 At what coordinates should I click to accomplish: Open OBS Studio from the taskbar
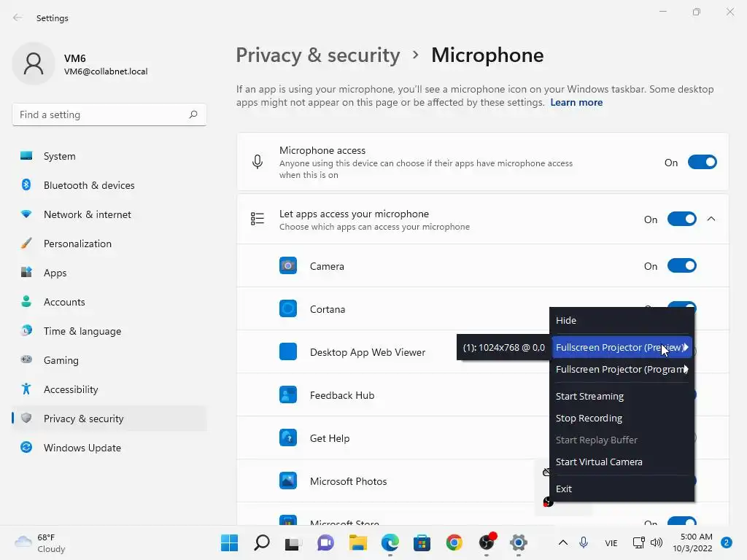tap(487, 542)
